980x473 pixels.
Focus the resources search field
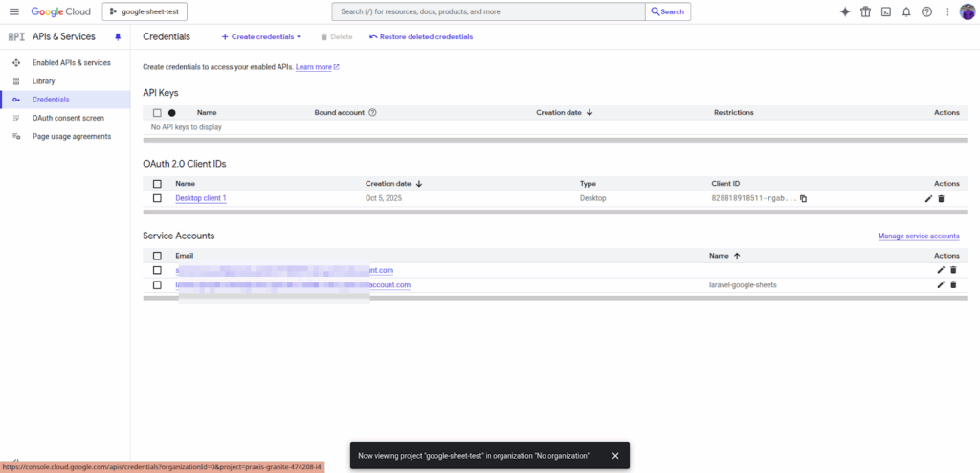488,11
